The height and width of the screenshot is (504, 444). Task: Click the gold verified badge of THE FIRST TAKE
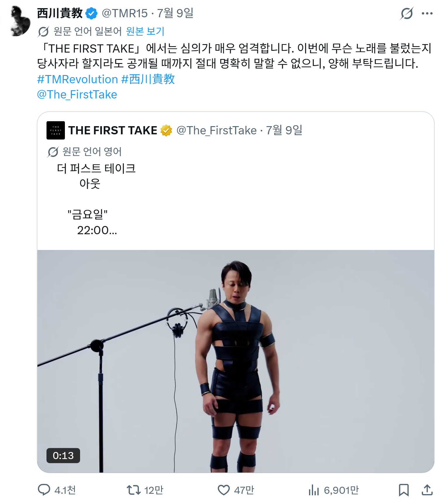[x=166, y=131]
